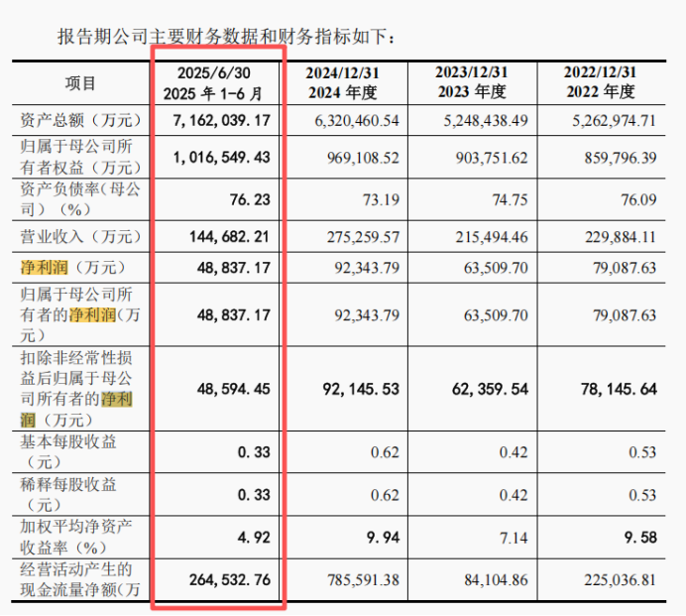Image resolution: width=686 pixels, height=616 pixels.
Task: Click revenue value 144,682.21
Action: [x=224, y=238]
